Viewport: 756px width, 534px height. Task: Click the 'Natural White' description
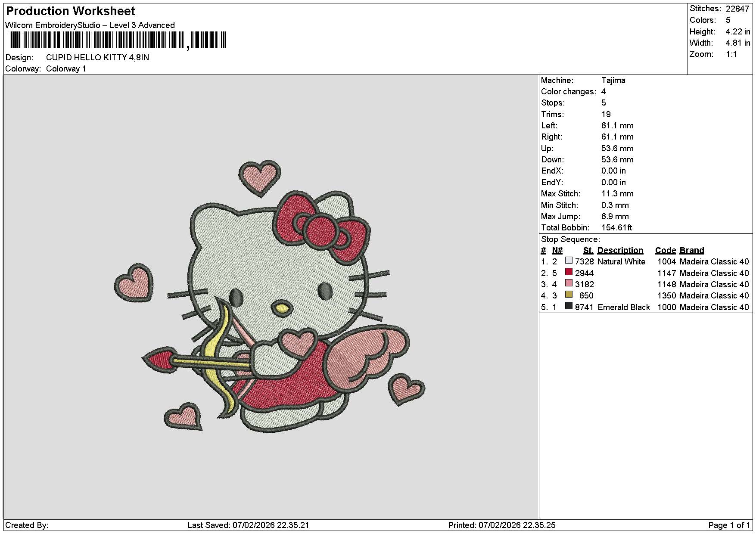click(x=621, y=262)
